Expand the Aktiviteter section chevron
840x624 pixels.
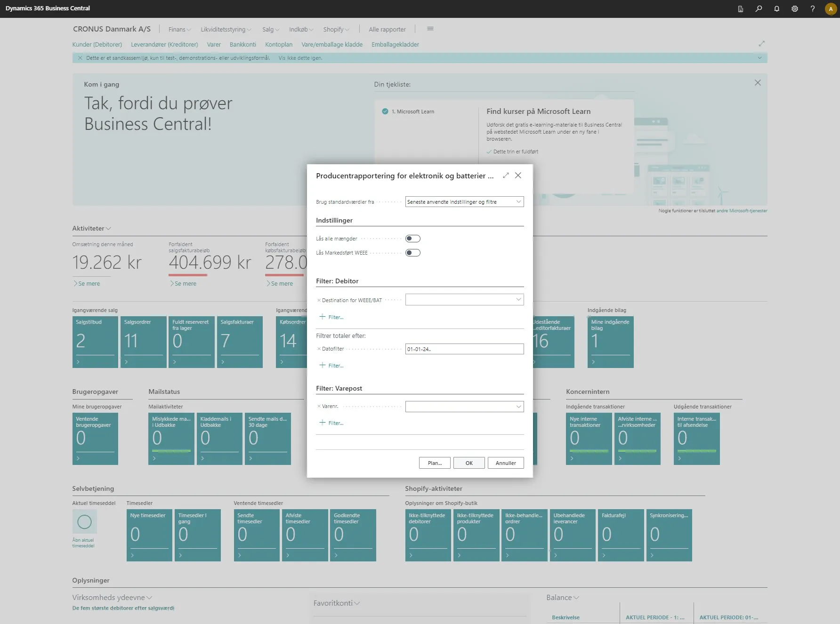(x=108, y=229)
